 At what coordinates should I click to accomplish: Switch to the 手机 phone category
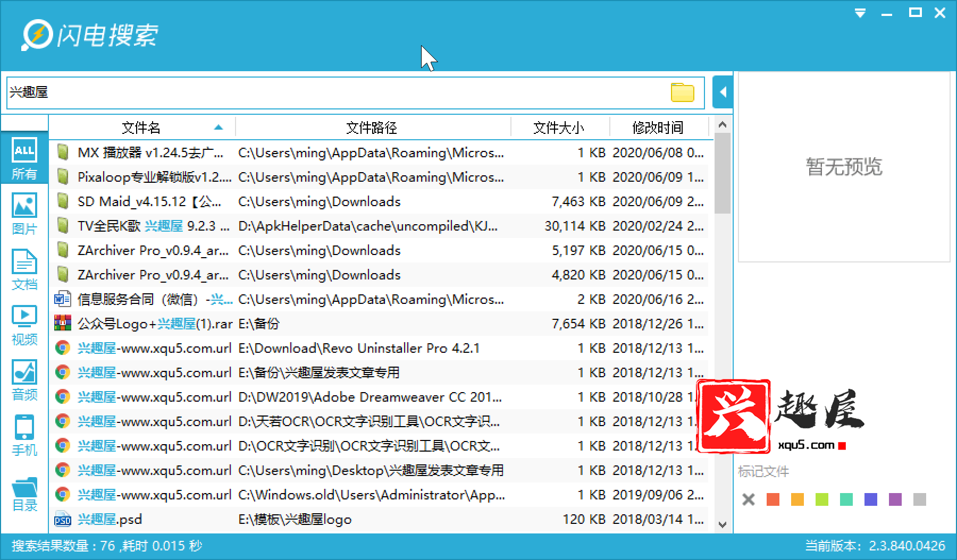(24, 435)
